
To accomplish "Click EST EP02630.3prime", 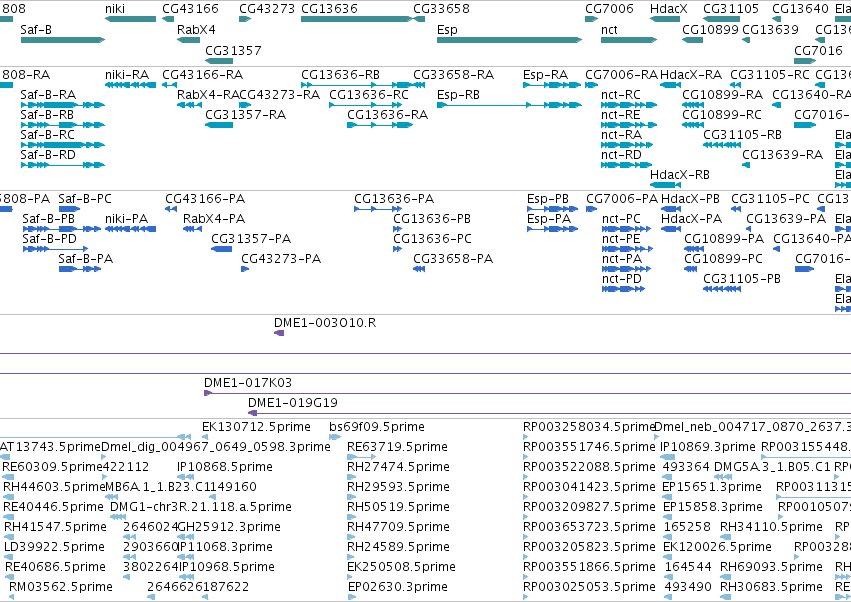I will click(397, 587).
